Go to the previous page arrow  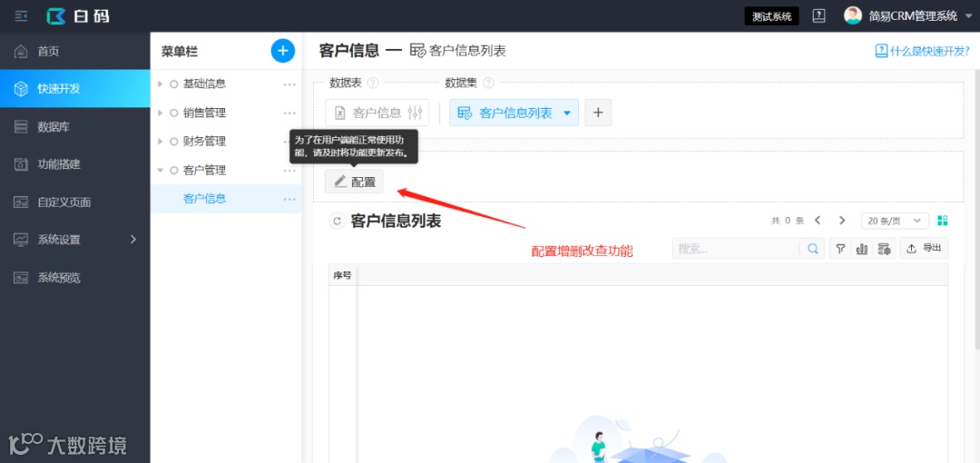click(817, 221)
